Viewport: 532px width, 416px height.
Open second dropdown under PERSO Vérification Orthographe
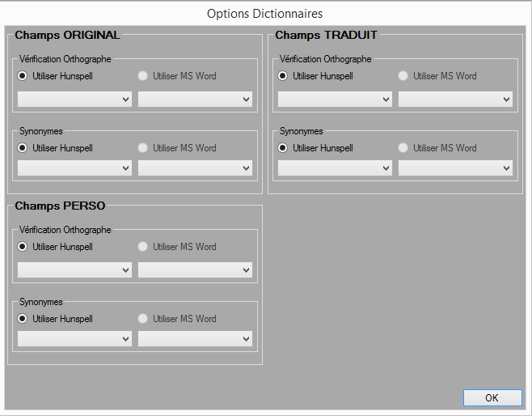click(x=195, y=270)
